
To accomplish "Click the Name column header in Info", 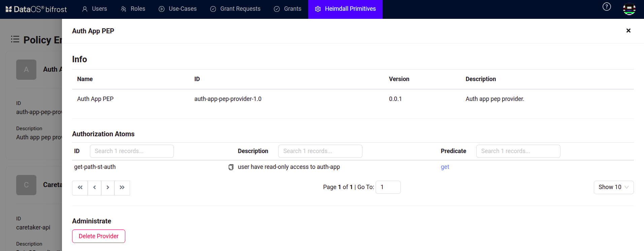I will pos(85,79).
